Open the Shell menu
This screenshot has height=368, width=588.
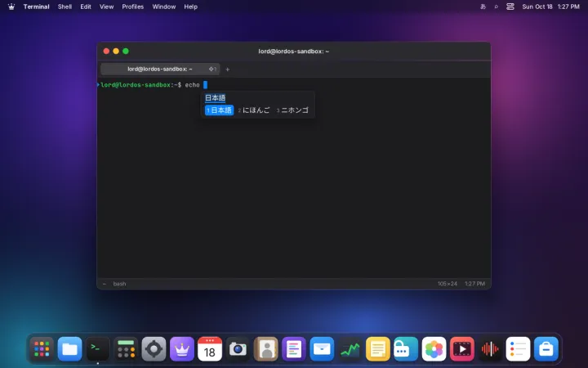tap(65, 7)
